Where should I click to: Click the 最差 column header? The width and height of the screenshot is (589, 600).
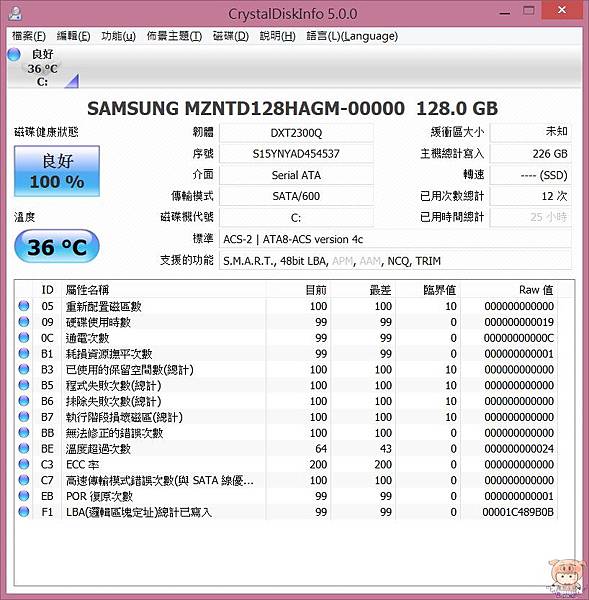(363, 290)
